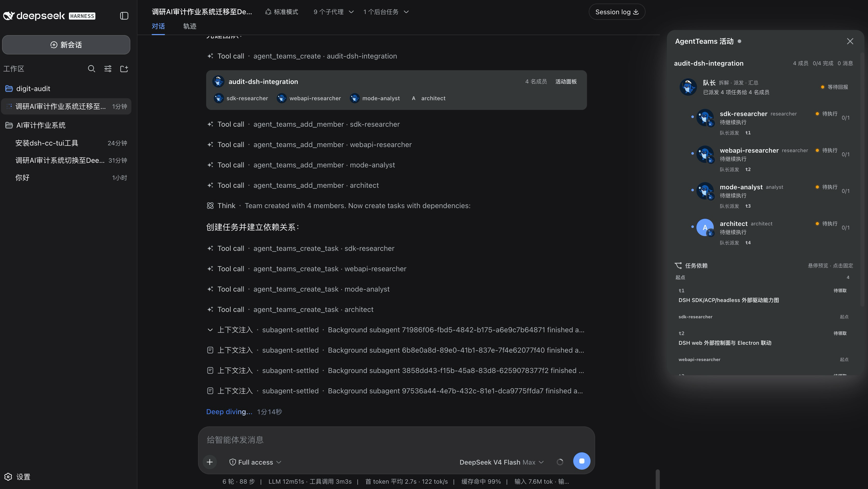The image size is (868, 489).
Task: Toggle the sidebar collapse icon
Action: point(124,16)
